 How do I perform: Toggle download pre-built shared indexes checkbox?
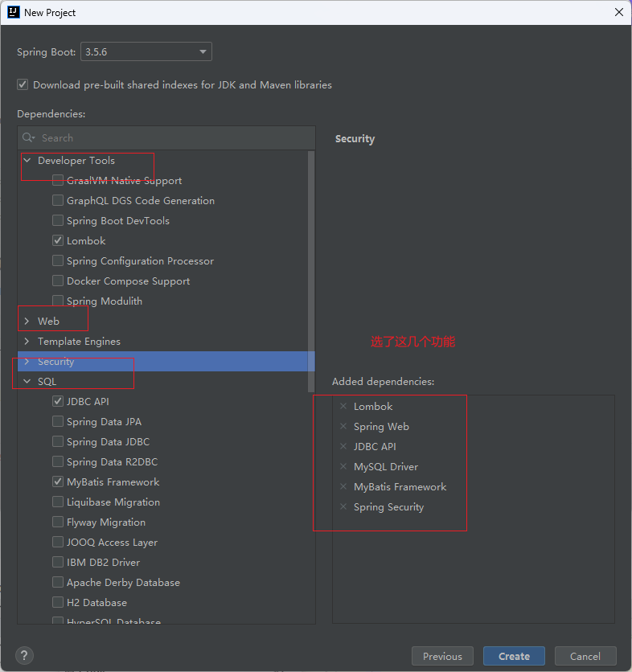[x=23, y=84]
